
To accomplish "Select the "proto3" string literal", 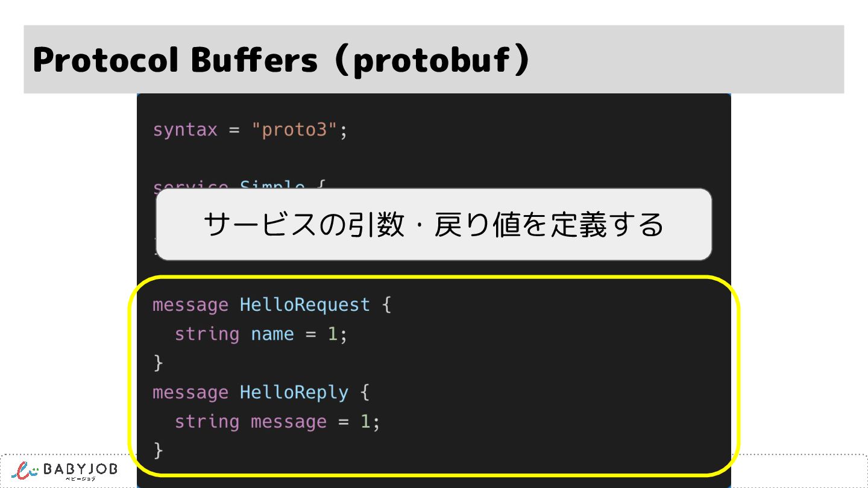I will 295,130.
